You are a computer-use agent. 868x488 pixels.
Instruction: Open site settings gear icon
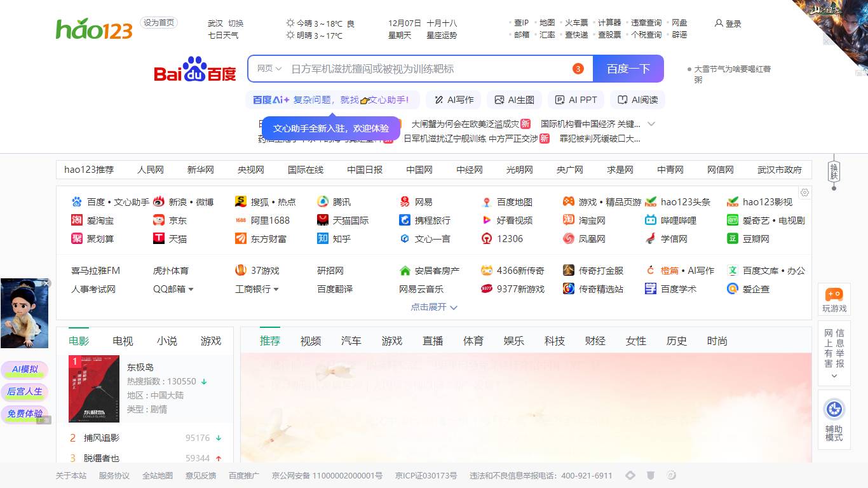[x=804, y=193]
